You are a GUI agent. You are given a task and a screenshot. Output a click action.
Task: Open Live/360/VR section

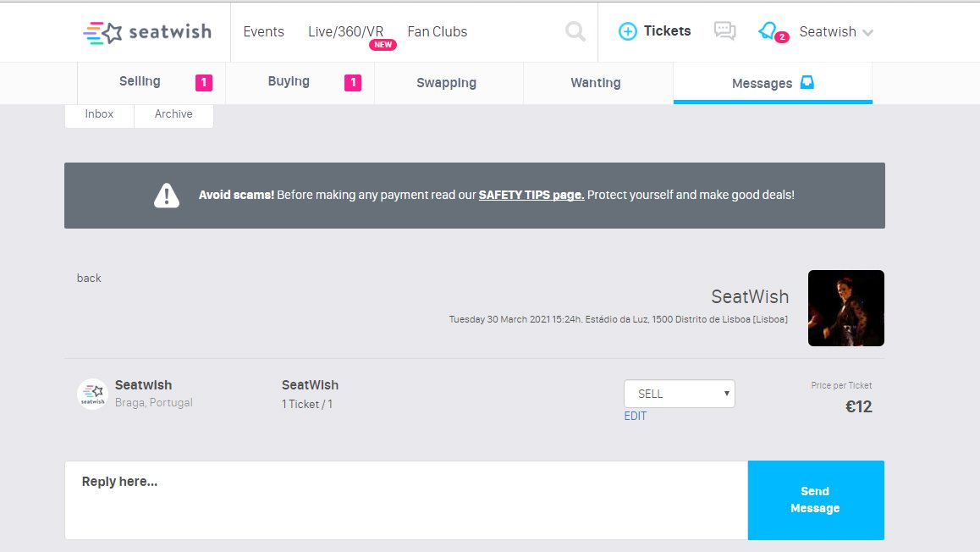[x=345, y=32]
